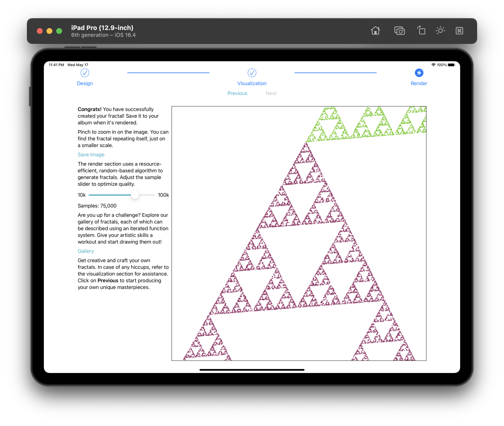Open the Design step label
The height and width of the screenshot is (426, 504).
85,83
